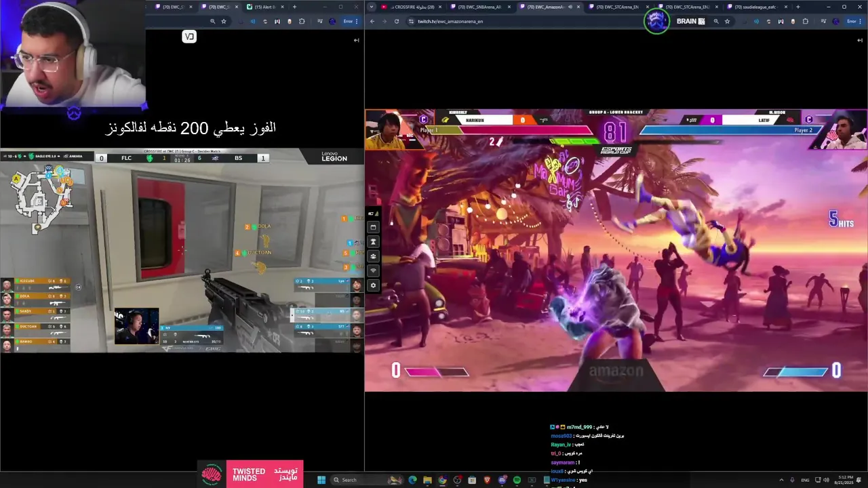Image resolution: width=868 pixels, height=488 pixels.
Task: Open the (15) Alert Box tab in left browser
Action: [264, 7]
